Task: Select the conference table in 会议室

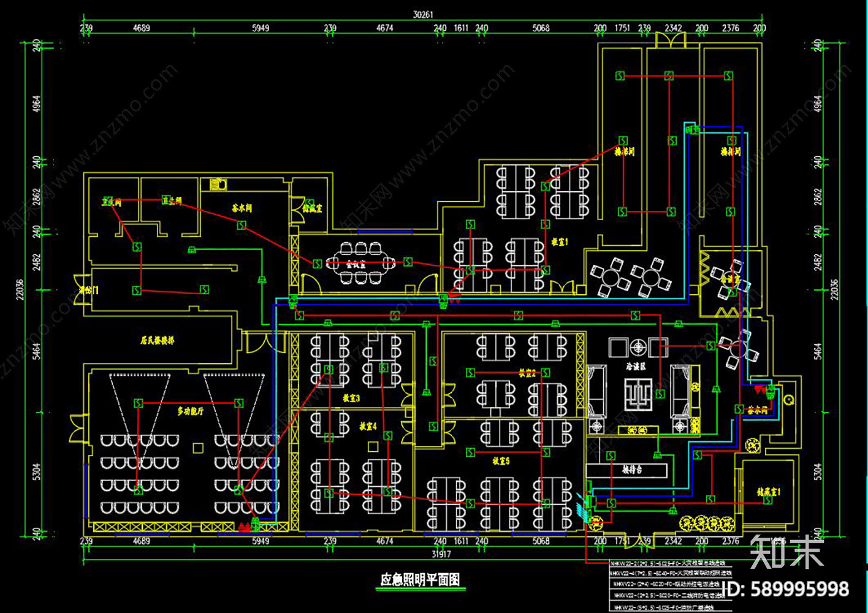Action: [x=361, y=264]
